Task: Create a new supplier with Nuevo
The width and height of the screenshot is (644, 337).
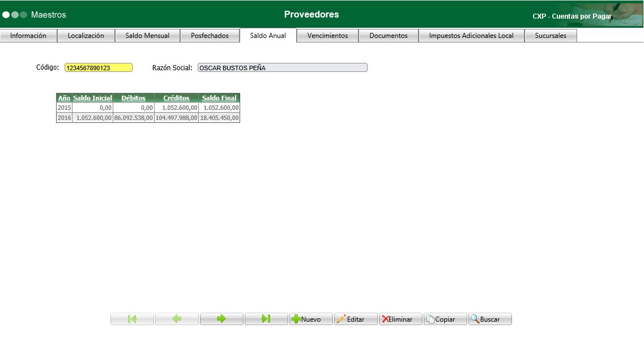Action: (x=311, y=319)
